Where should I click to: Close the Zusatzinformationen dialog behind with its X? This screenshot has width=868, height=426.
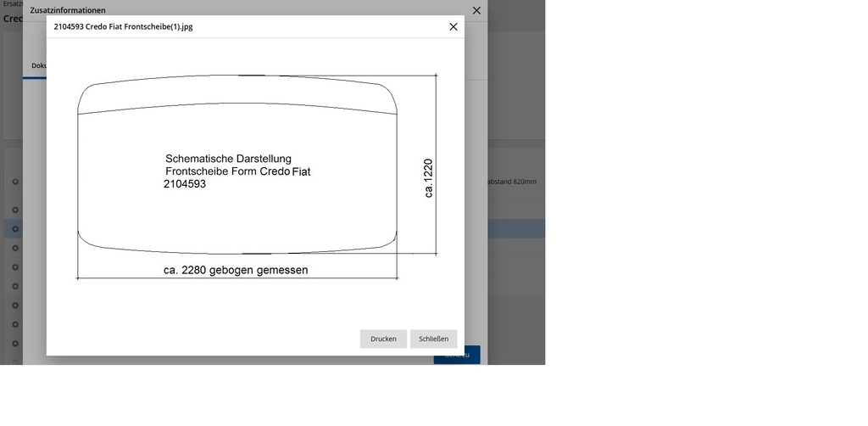coord(476,10)
